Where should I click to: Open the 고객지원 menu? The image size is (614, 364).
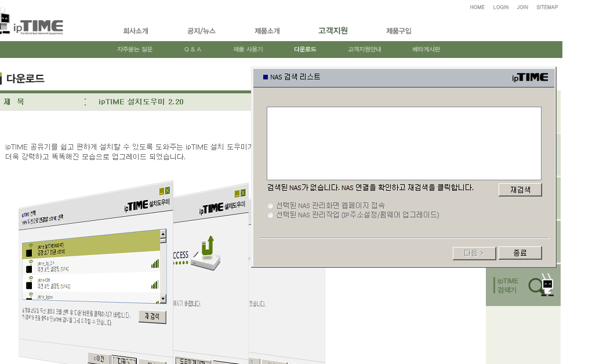333,31
